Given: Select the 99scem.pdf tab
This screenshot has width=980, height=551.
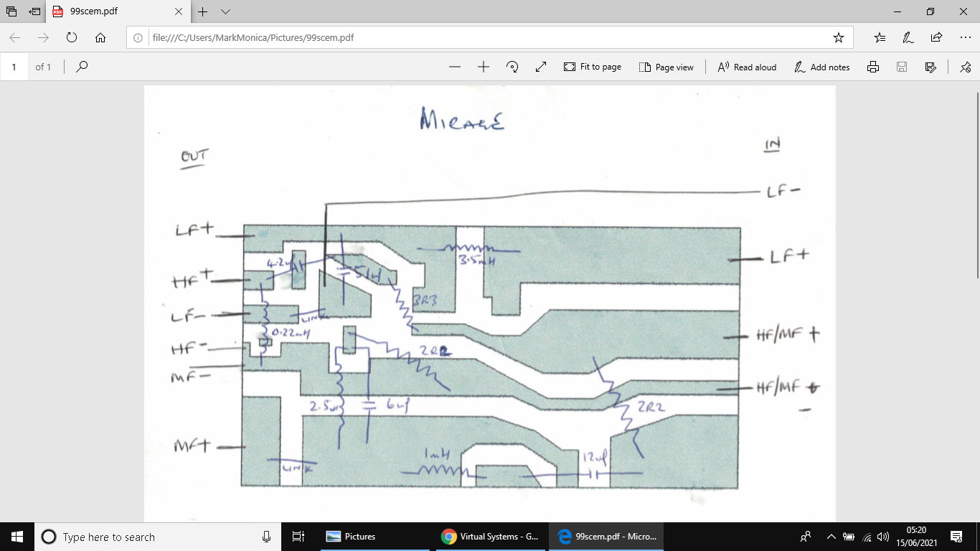Looking at the screenshot, I should coord(115,11).
